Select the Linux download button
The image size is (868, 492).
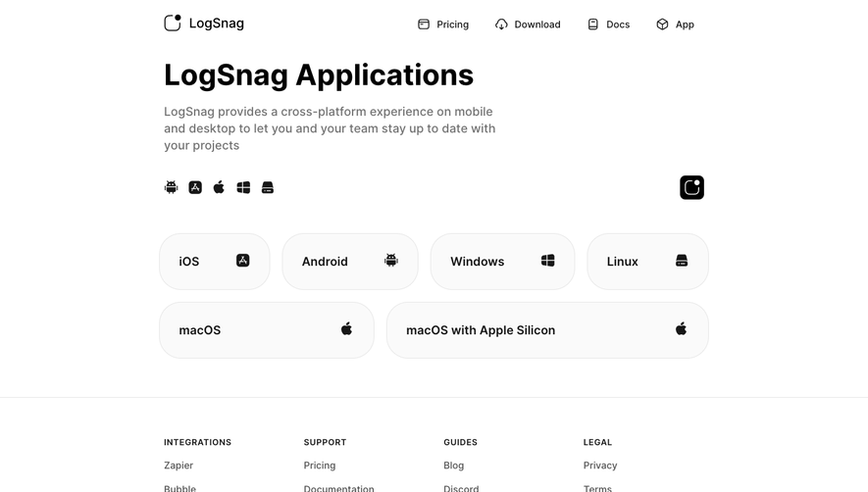(647, 262)
